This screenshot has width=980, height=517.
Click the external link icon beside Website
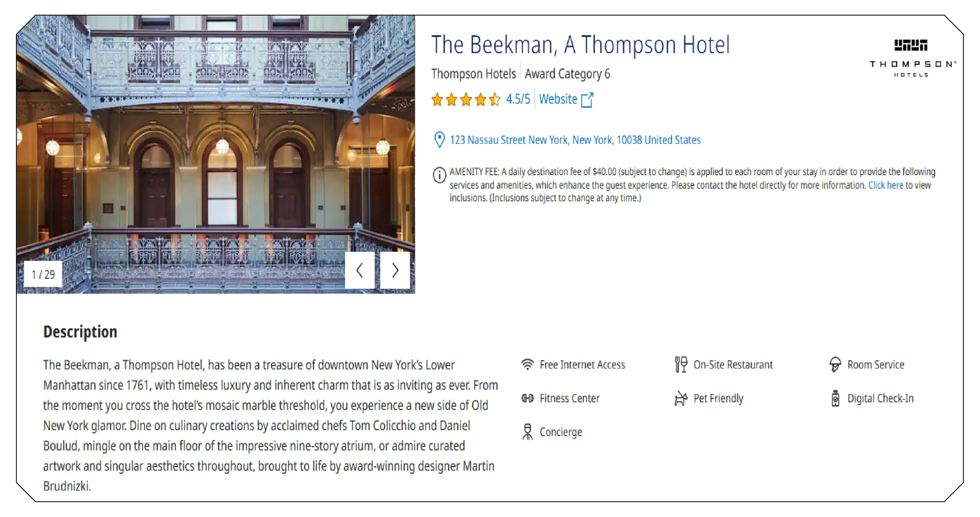click(x=587, y=100)
